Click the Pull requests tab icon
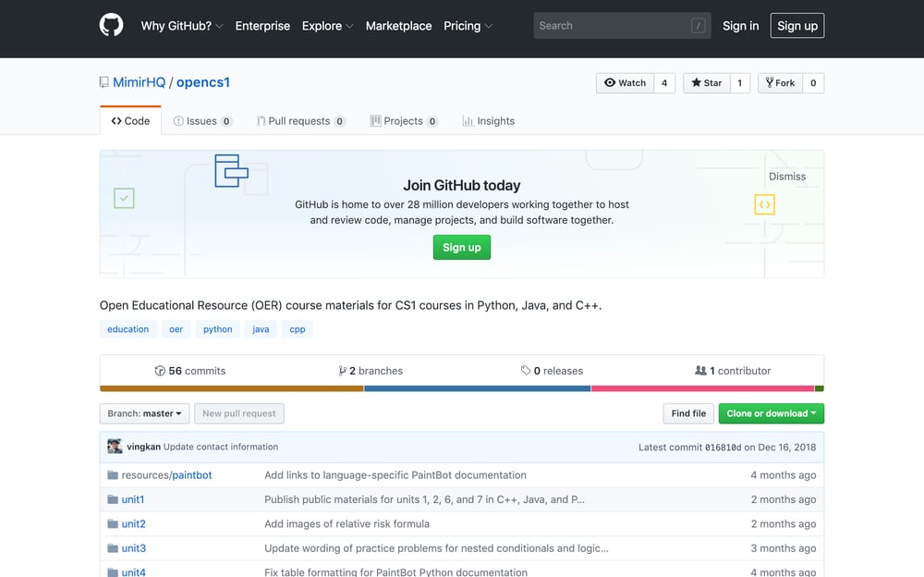924x577 pixels. tap(261, 121)
